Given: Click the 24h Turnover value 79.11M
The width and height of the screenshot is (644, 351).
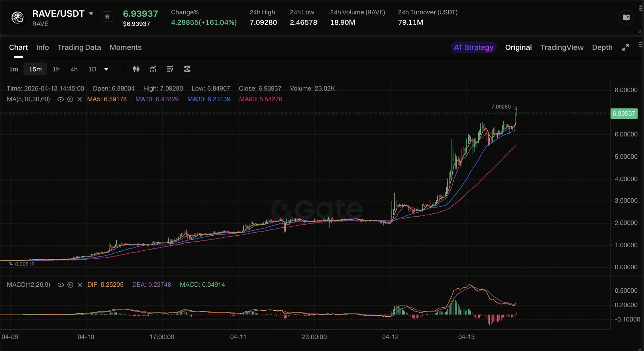Looking at the screenshot, I should [410, 22].
